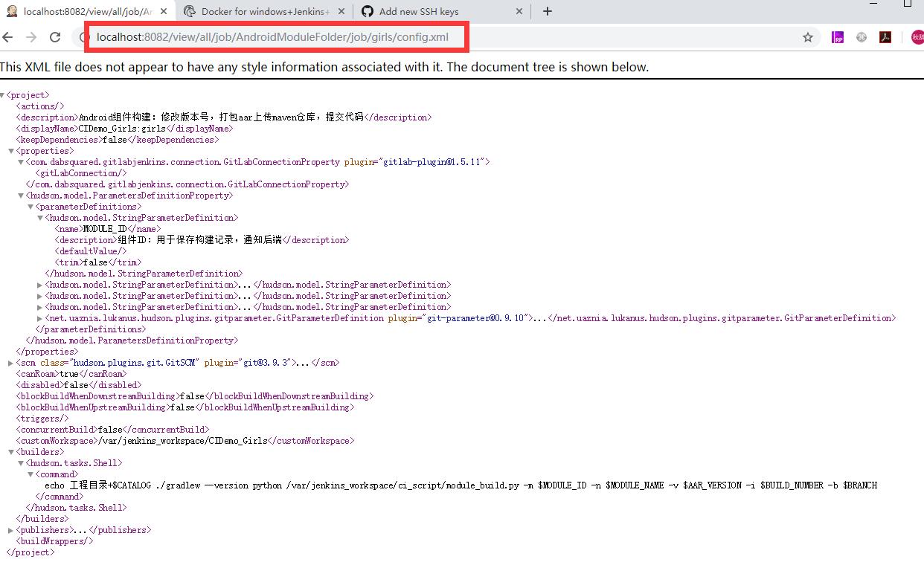Close the localhost:8082 Jenkins tab

164,11
